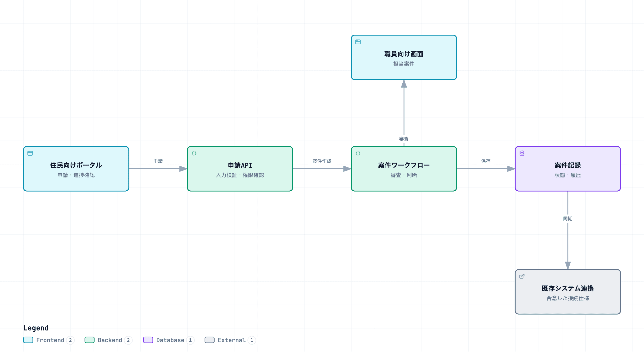Select the 職員向け画面 node title
Screen dimensions: 644x352
click(404, 54)
